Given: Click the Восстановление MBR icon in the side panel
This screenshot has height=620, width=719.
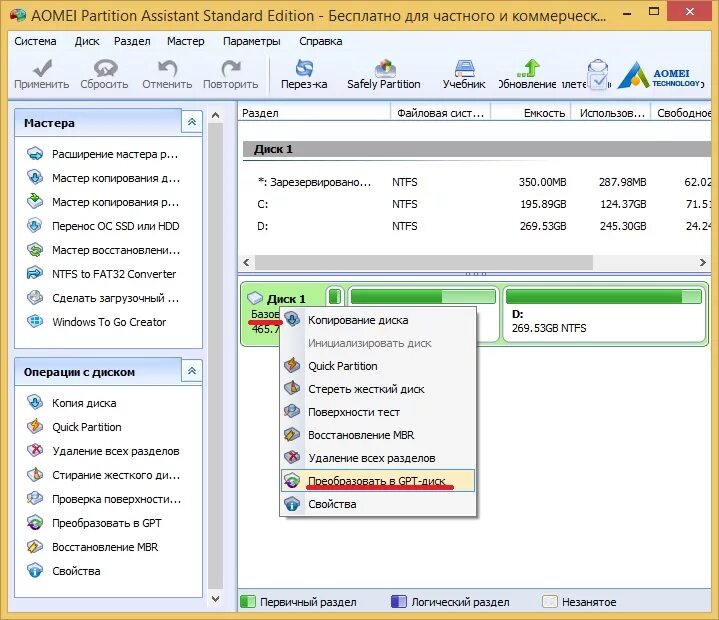Looking at the screenshot, I should [x=35, y=547].
